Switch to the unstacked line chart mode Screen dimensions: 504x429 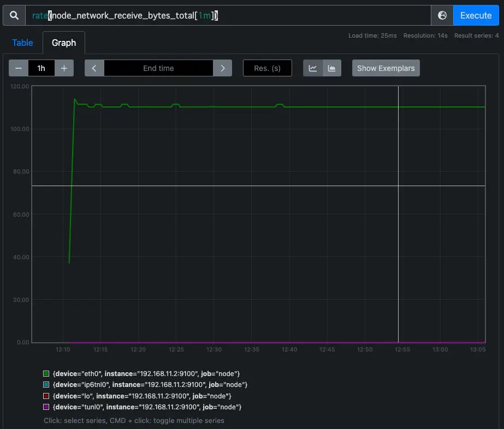coord(313,68)
